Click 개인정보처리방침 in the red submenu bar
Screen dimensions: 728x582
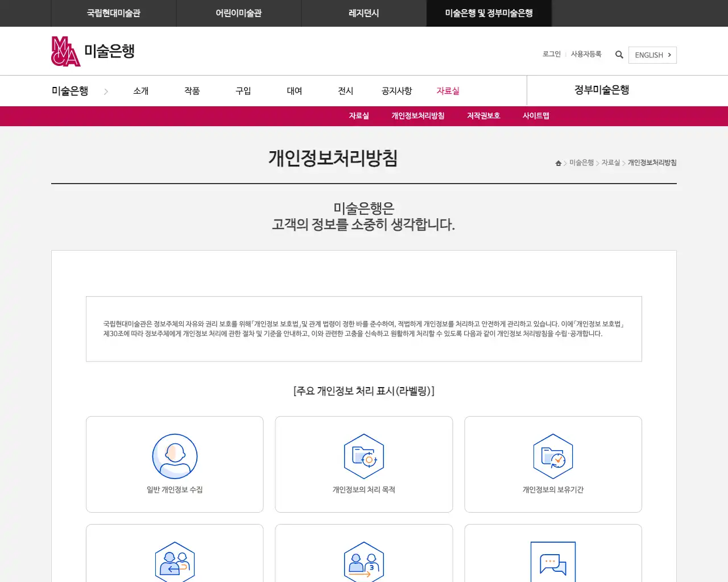(418, 116)
